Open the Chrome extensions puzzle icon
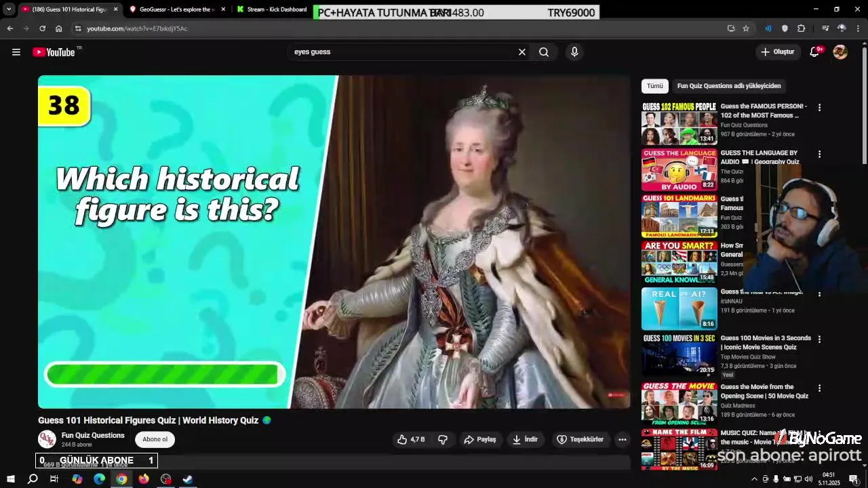This screenshot has height=488, width=868. click(801, 28)
